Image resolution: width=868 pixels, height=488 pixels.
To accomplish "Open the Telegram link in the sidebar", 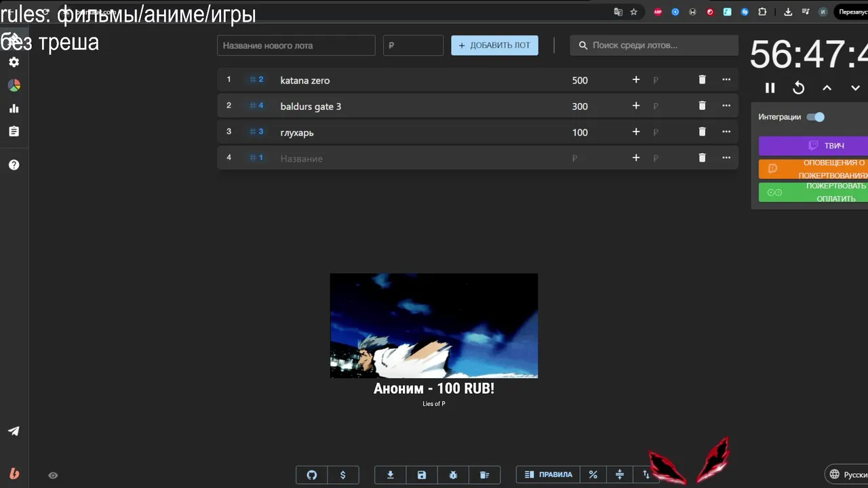I will [x=14, y=431].
